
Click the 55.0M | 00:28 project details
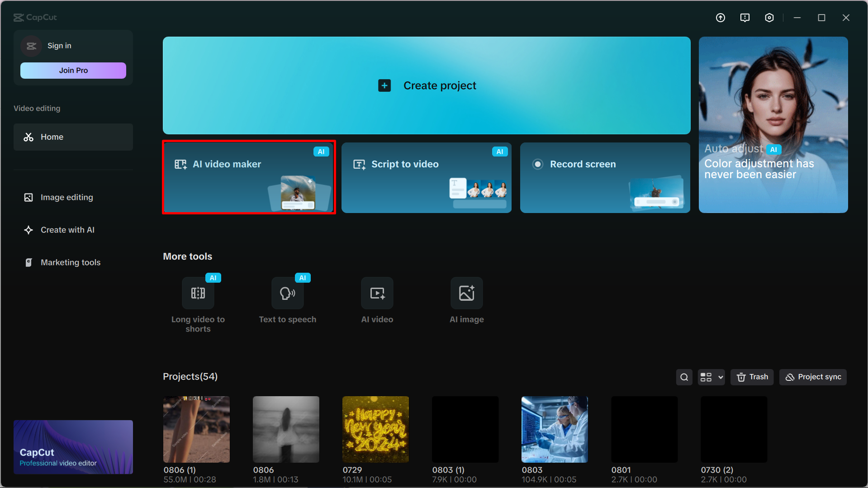190,479
